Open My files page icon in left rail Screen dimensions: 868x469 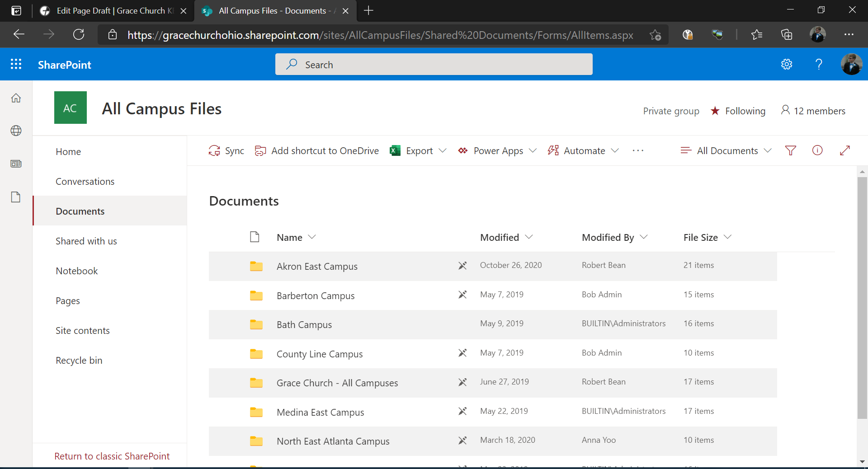pyautogui.click(x=16, y=197)
